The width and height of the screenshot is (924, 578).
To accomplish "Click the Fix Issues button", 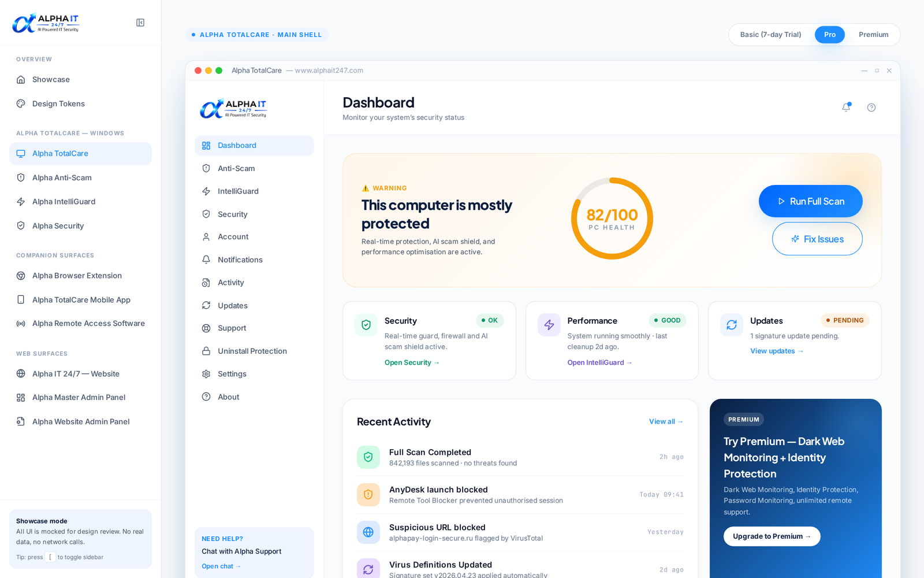I will pos(817,239).
